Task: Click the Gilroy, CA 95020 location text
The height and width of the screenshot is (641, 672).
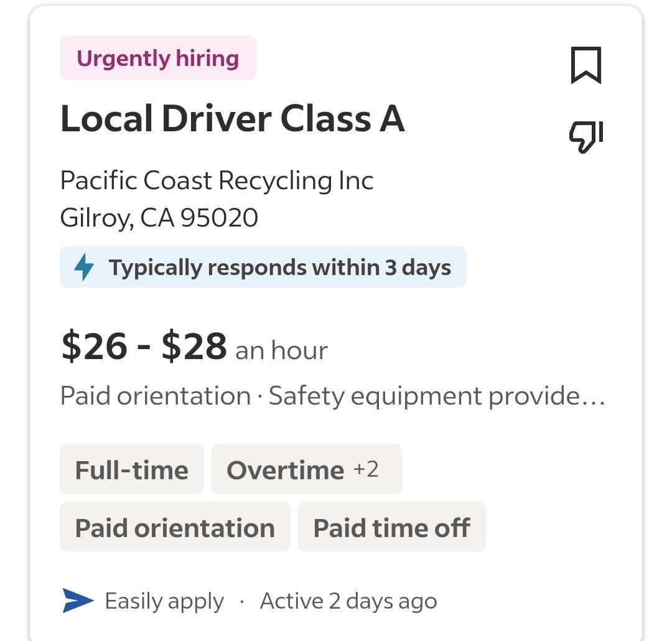Action: click(159, 218)
